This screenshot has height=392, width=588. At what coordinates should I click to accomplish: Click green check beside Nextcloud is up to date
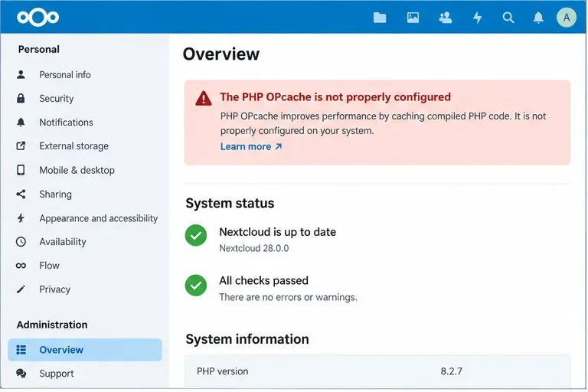click(196, 236)
